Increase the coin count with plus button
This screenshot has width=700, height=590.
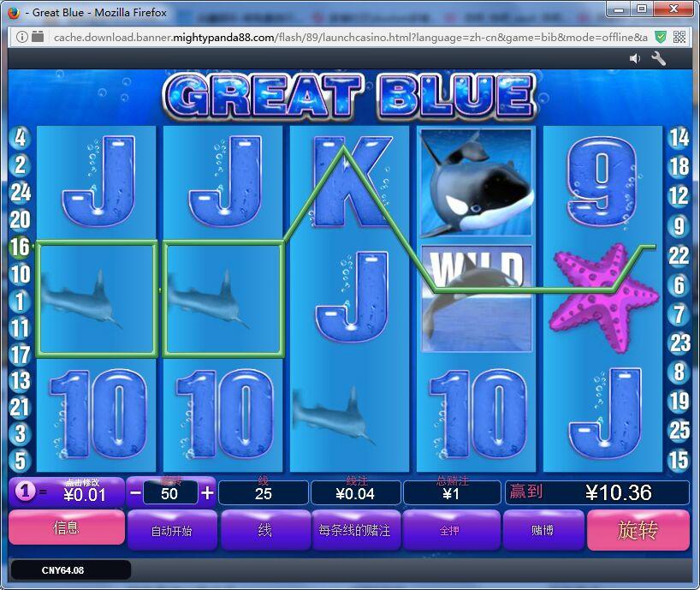207,493
